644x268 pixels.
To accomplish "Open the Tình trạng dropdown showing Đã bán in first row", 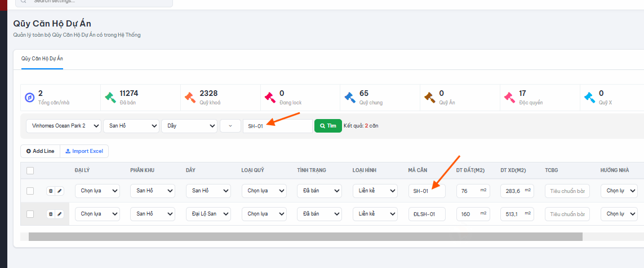I will click(x=319, y=191).
